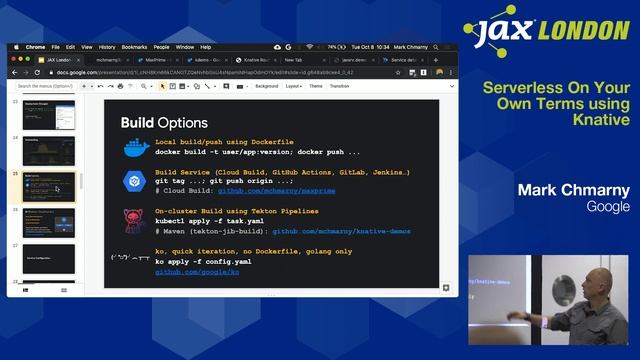640x360 pixels.
Task: Click the Wi-Fi status icon
Action: pyautogui.click(x=309, y=47)
